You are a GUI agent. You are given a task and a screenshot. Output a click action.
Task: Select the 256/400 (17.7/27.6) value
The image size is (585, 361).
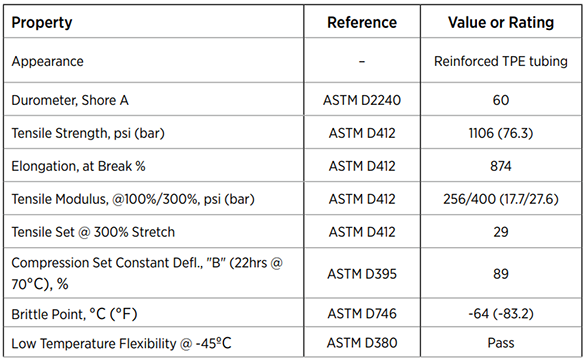click(501, 199)
